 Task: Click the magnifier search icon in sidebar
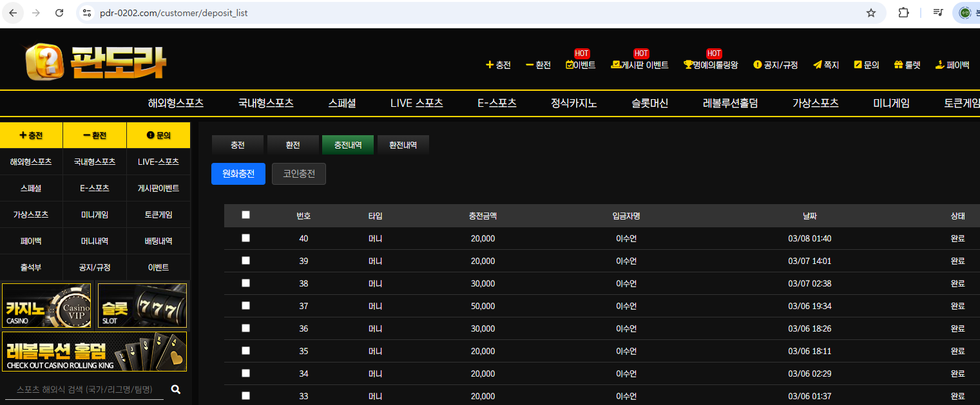pyautogui.click(x=176, y=390)
